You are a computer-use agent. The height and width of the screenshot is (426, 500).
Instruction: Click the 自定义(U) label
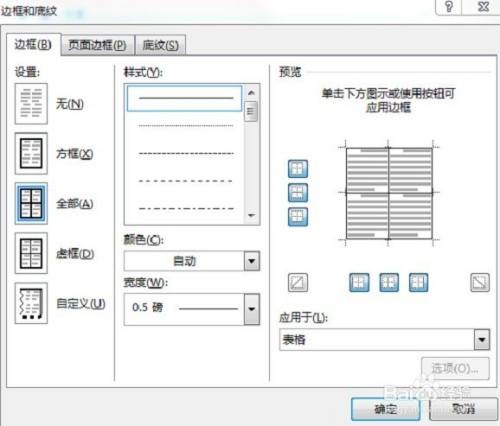(81, 303)
